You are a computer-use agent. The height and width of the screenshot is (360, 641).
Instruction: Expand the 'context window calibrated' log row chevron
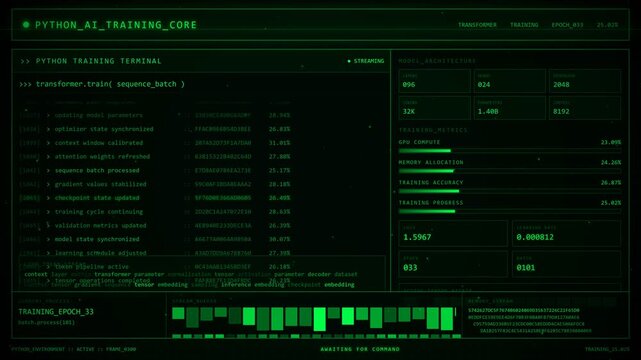tap(48, 143)
